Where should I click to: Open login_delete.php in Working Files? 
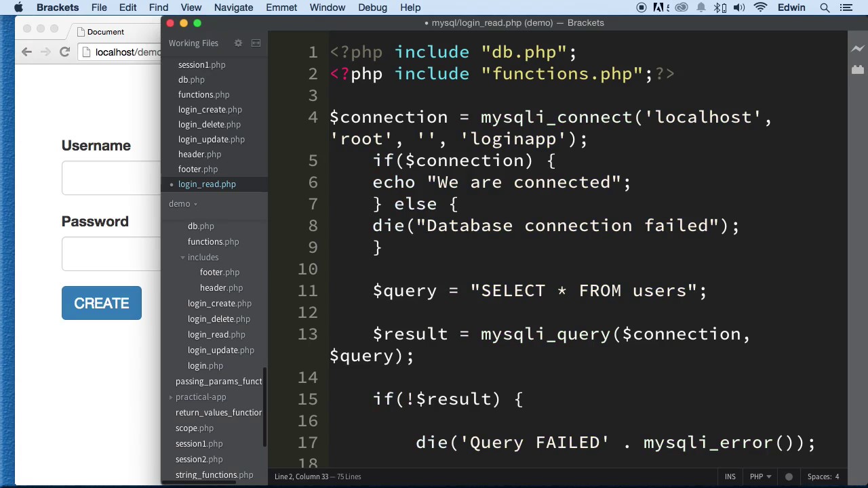click(x=209, y=125)
